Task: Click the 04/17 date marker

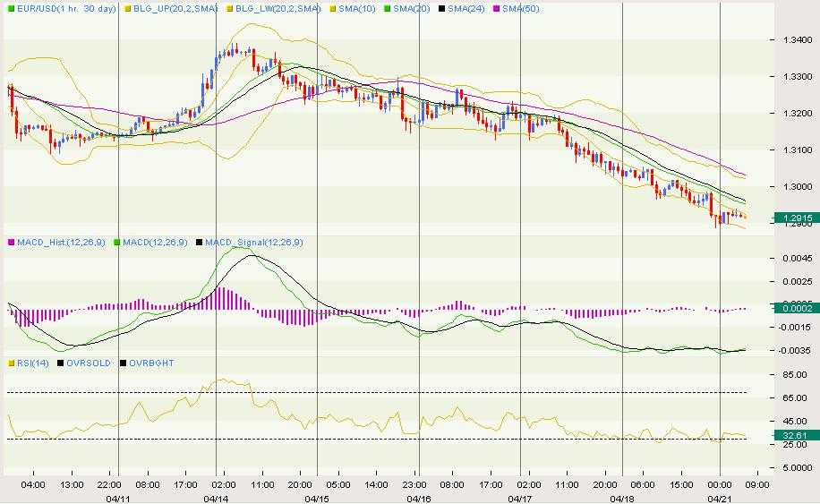Action: [x=520, y=499]
